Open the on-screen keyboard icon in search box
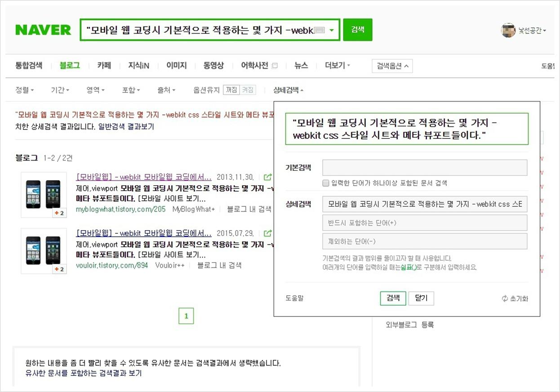Image resolution: width=560 pixels, height=392 pixels. 319,31
